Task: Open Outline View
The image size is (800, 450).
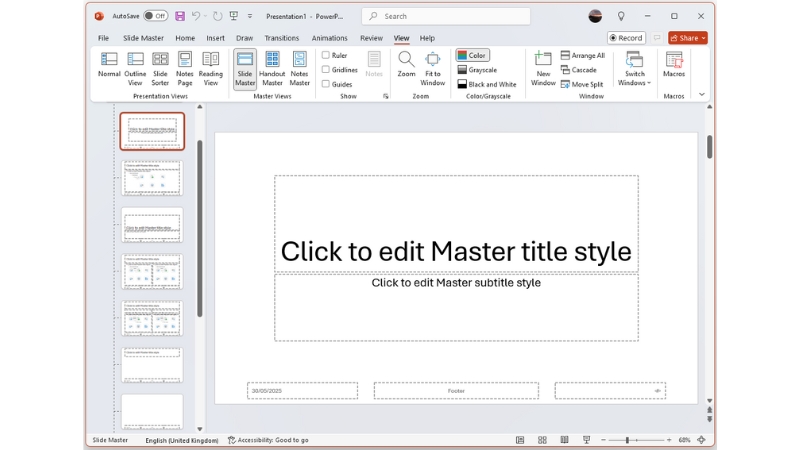Action: [135, 69]
